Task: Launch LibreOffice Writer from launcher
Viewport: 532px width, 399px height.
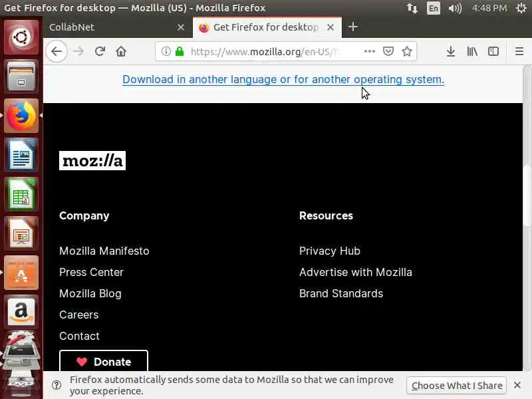Action: [21, 155]
